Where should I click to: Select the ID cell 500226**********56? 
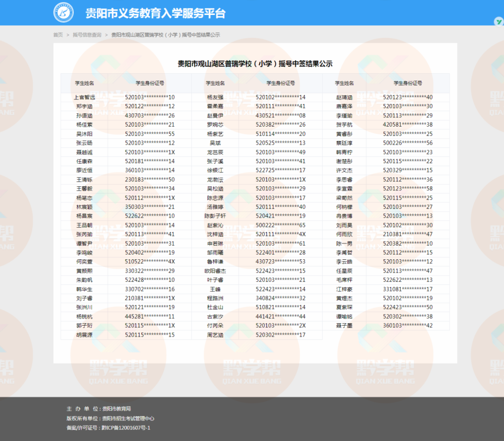click(408, 143)
